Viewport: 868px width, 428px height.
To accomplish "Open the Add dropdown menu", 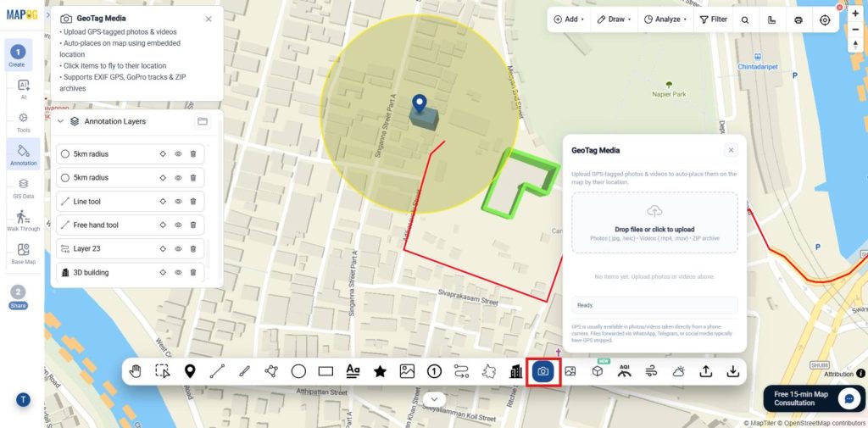I will point(569,19).
